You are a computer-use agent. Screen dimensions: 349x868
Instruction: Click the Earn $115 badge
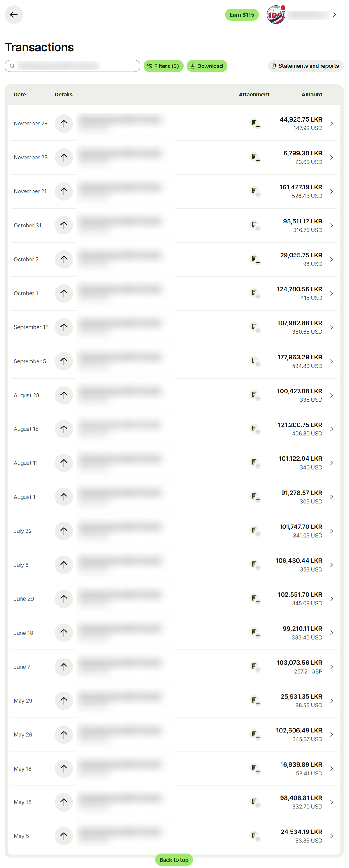(x=242, y=14)
